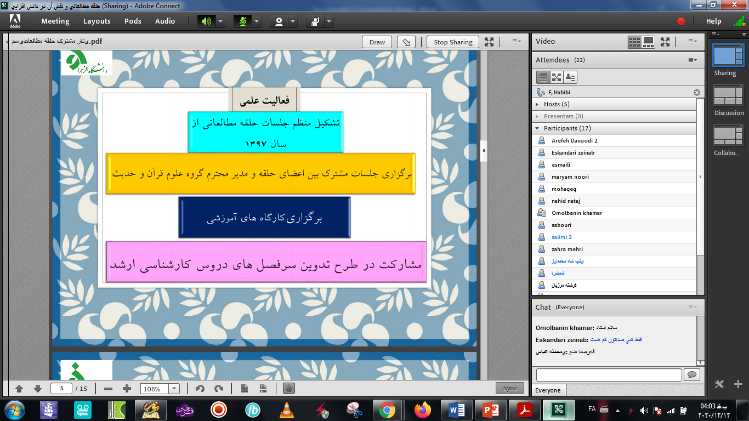
Task: Open the Audio menu
Action: pyautogui.click(x=165, y=22)
